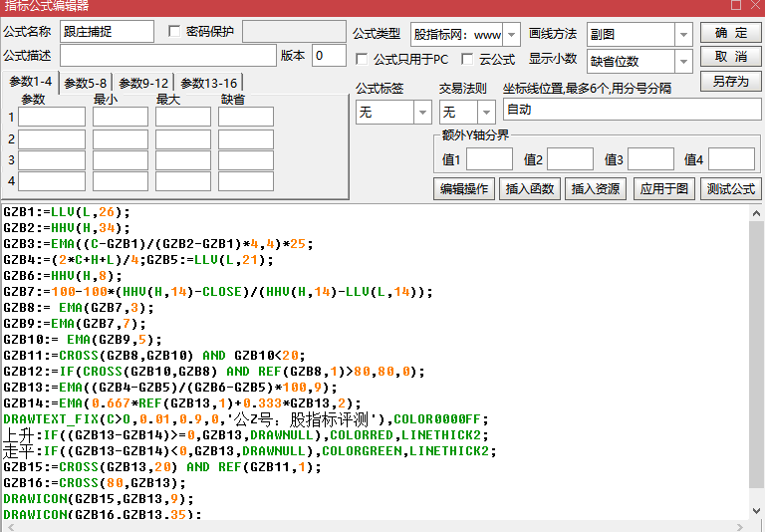
Task: Click the code editor vertical scrollbar thumb
Action: 756,354
